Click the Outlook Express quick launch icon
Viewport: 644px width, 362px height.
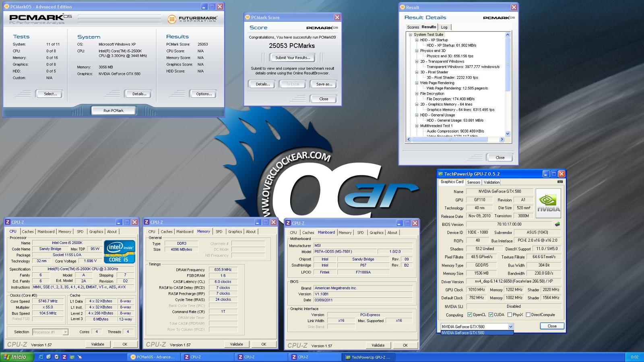[x=49, y=357]
